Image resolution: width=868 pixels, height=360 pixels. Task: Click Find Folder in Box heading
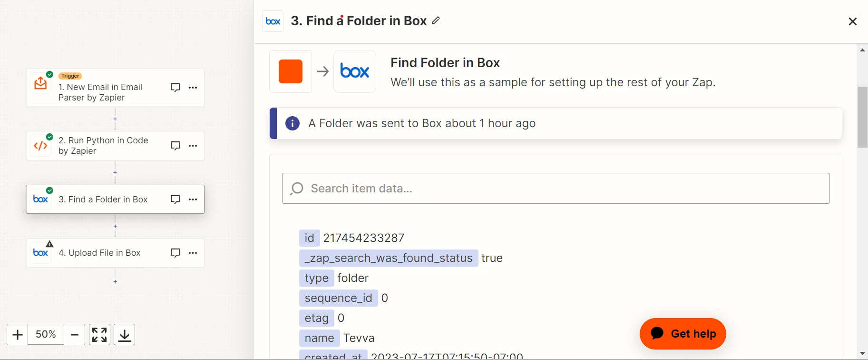[x=445, y=63]
